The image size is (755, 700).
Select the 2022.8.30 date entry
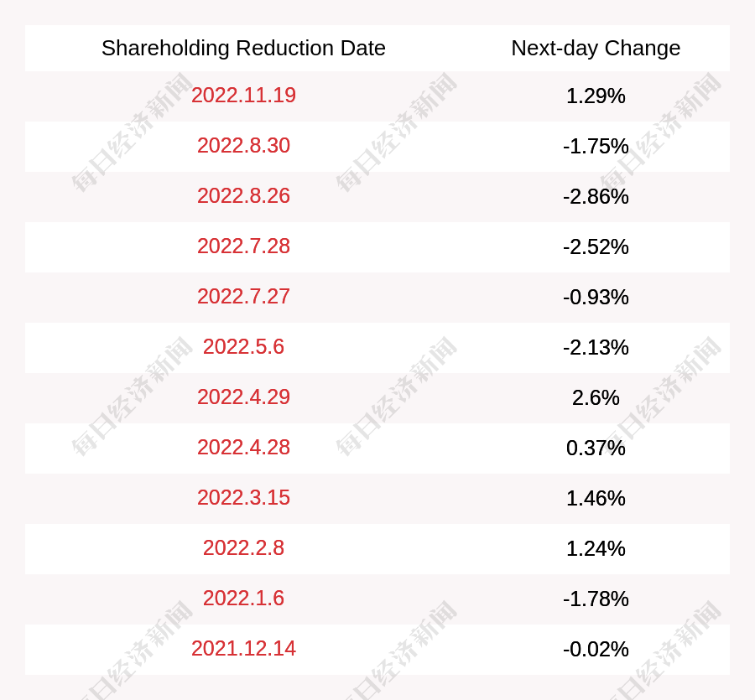point(243,146)
